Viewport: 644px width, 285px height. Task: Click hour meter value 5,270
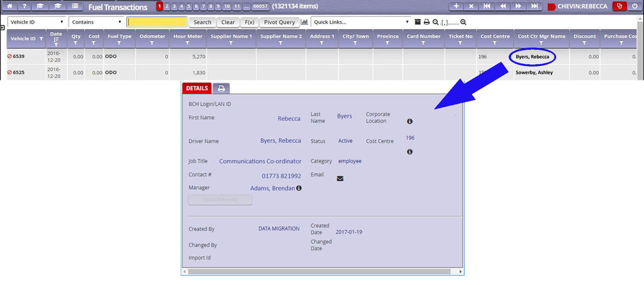(x=199, y=56)
